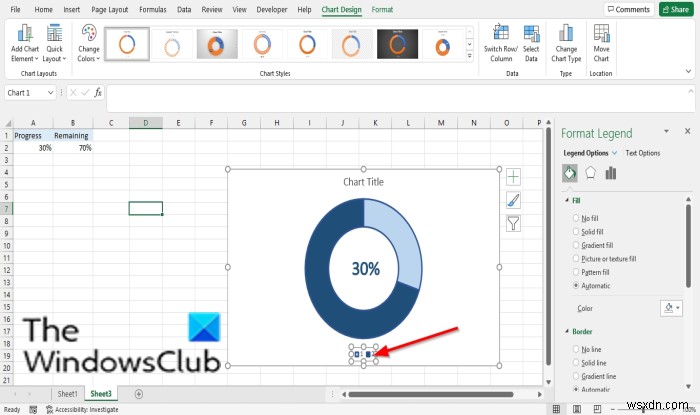Collapse the ribbon with chevron
This screenshot has height=415, width=700.
pos(688,71)
